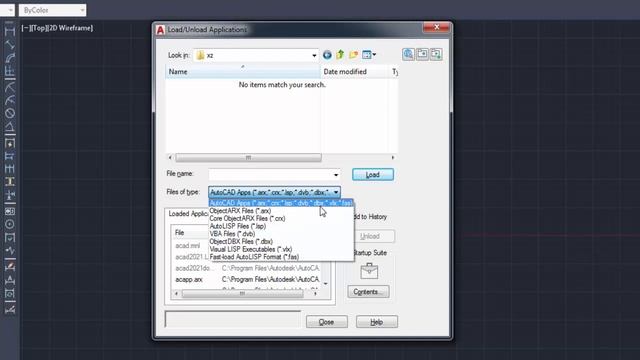This screenshot has width=640, height=360.
Task: Click the Find file search icon
Action: point(408,54)
